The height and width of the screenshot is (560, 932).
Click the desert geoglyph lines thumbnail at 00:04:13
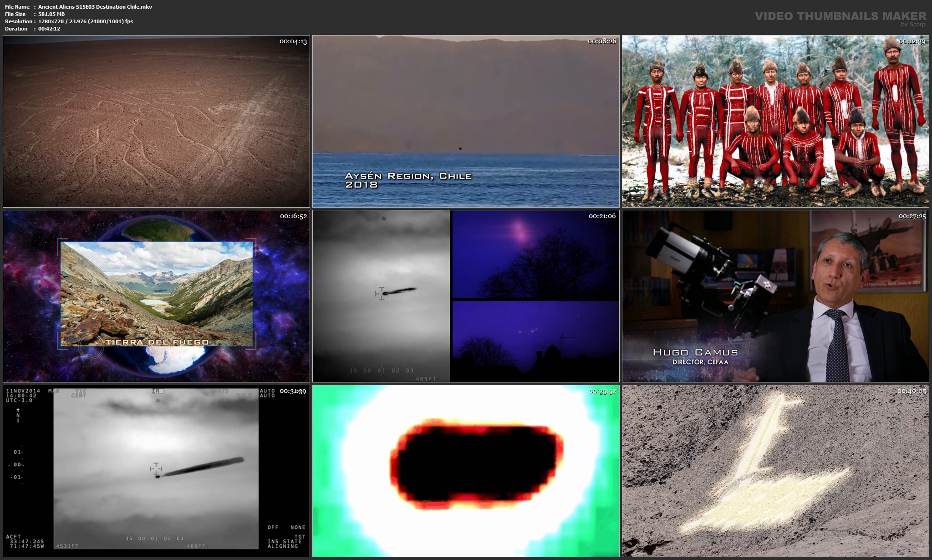pos(156,121)
